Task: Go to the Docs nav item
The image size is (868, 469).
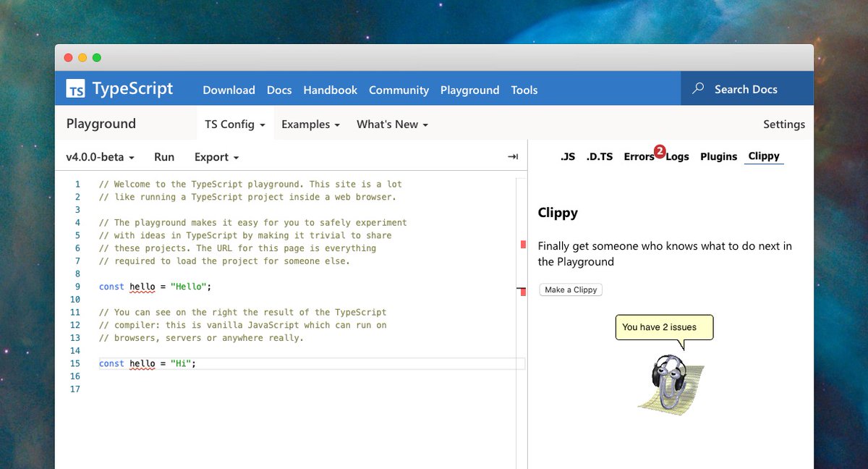Action: coord(279,90)
